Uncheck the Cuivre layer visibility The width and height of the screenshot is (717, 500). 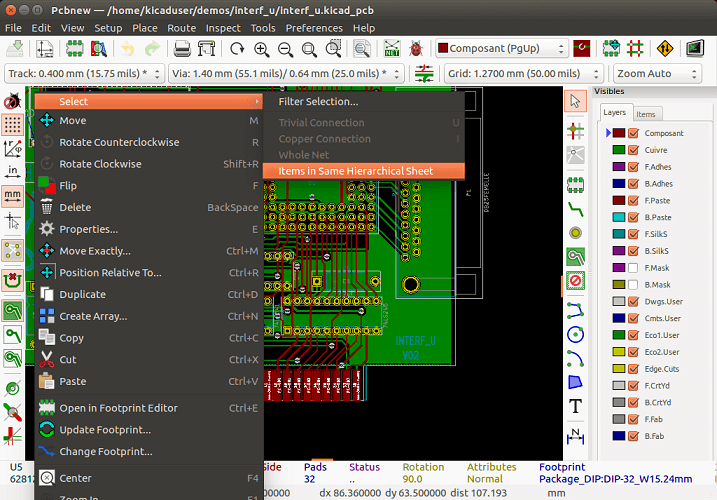(x=632, y=150)
